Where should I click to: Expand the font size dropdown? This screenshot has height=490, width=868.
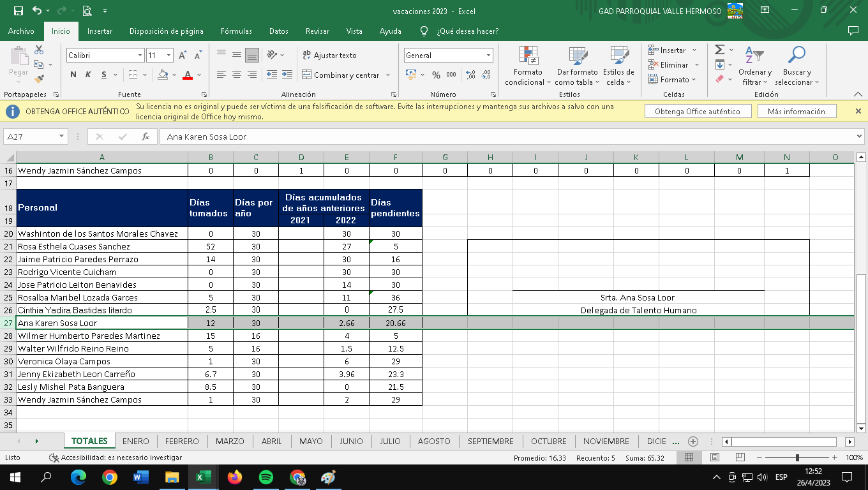[x=169, y=56]
